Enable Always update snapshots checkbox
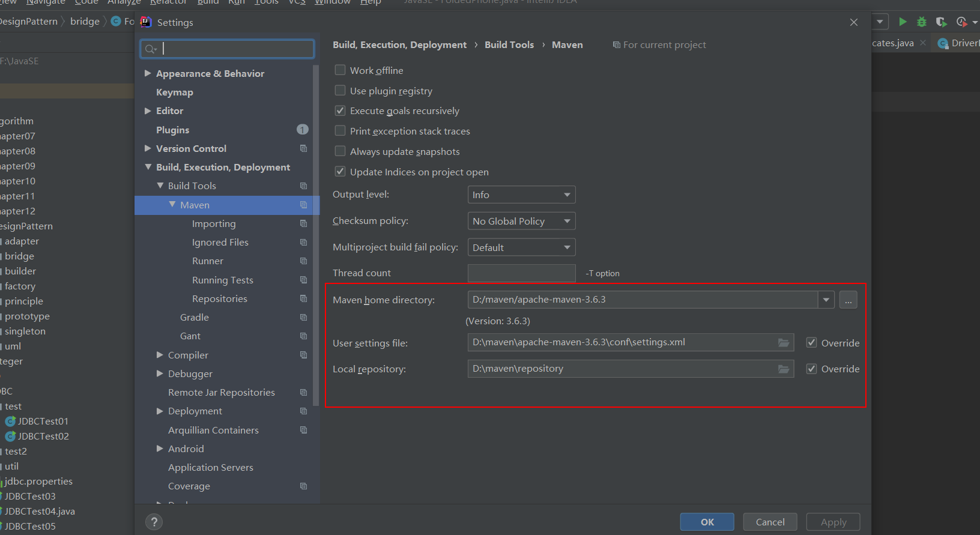Image resolution: width=980 pixels, height=535 pixels. (340, 151)
